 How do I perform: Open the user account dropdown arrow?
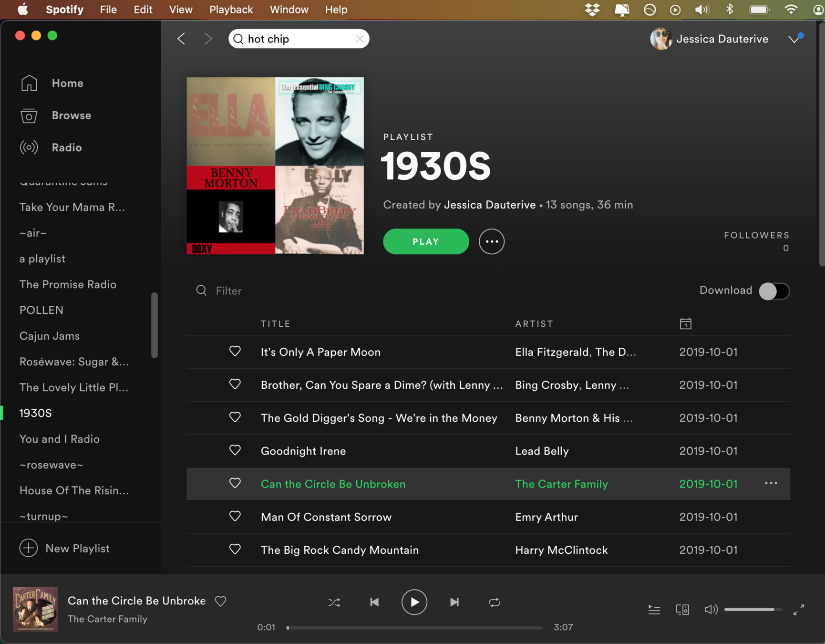(x=794, y=39)
